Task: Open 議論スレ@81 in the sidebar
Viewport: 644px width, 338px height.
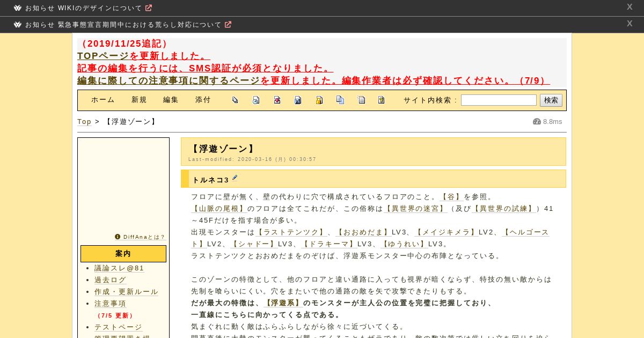Action: tap(119, 268)
